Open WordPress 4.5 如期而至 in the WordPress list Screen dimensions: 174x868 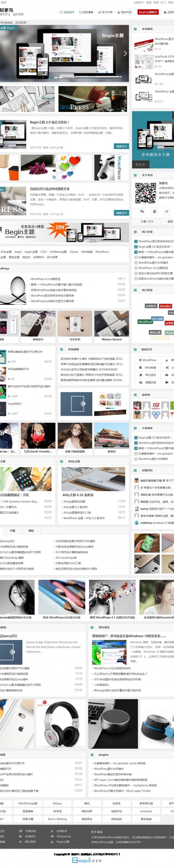(x=46, y=279)
